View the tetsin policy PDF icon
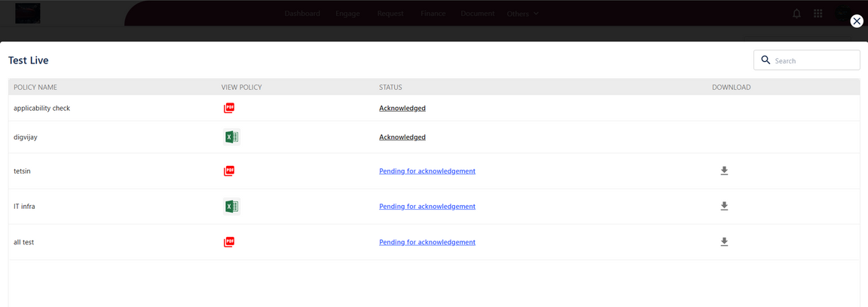Screen dimensions: 868x307 pos(229,171)
